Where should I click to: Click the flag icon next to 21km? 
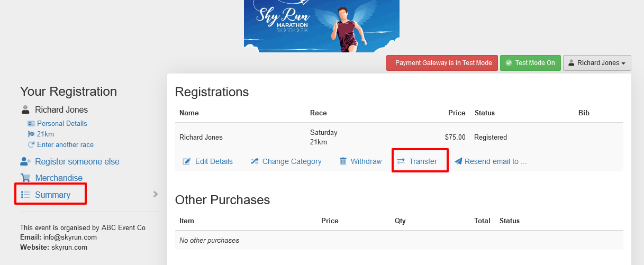click(31, 134)
